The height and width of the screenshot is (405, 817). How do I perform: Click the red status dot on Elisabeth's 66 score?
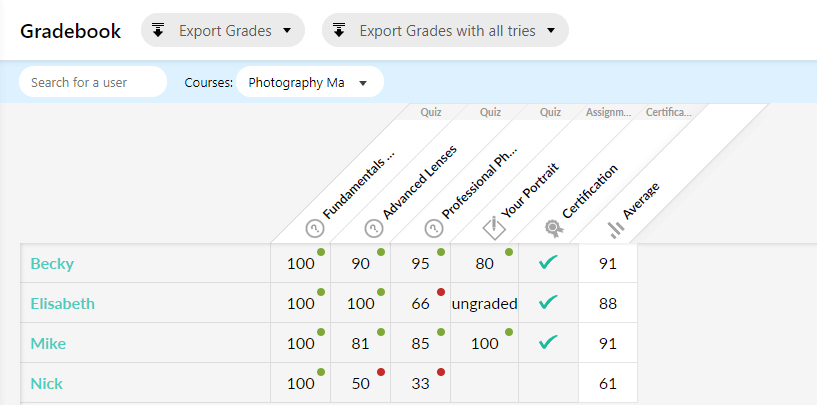(441, 292)
